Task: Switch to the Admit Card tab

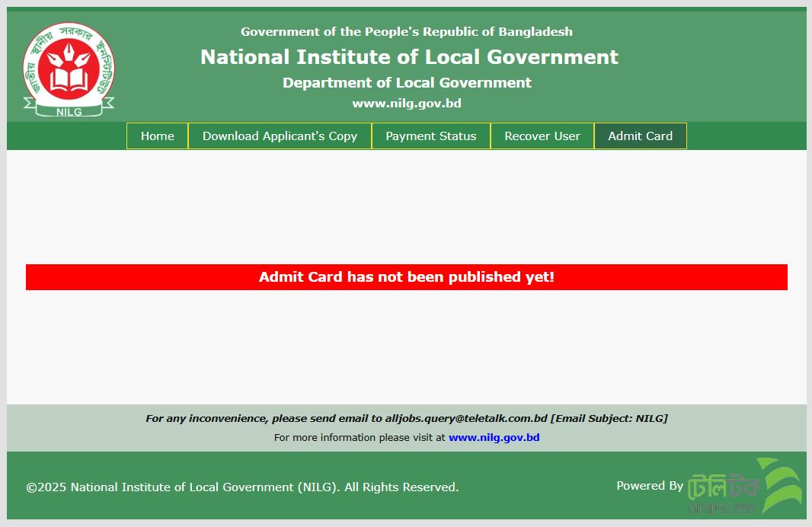Action: 640,136
